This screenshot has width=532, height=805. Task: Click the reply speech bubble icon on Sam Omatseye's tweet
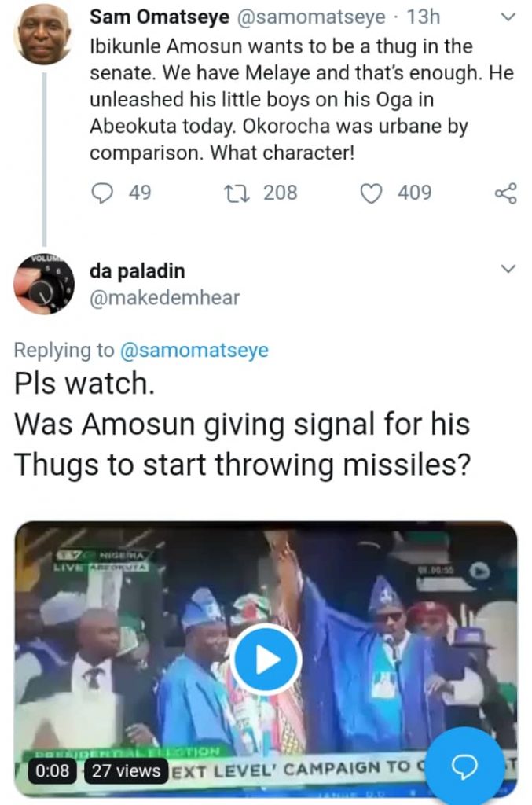(103, 193)
